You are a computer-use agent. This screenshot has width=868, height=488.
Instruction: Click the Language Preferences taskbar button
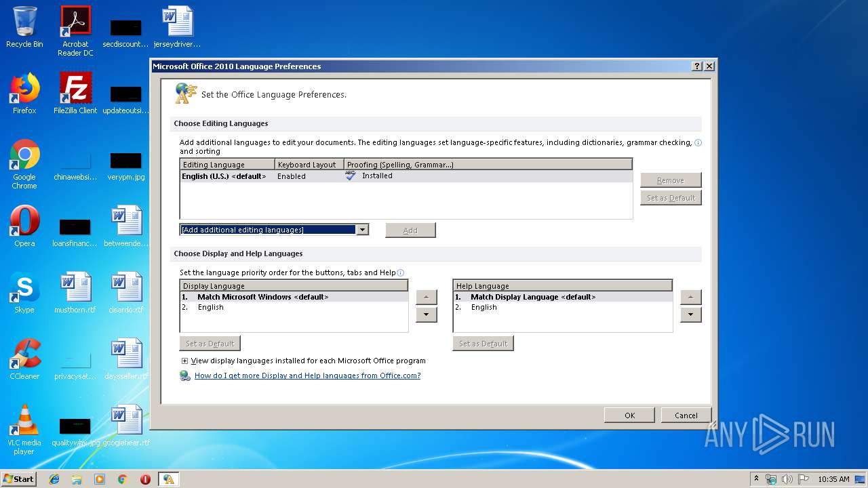point(168,479)
